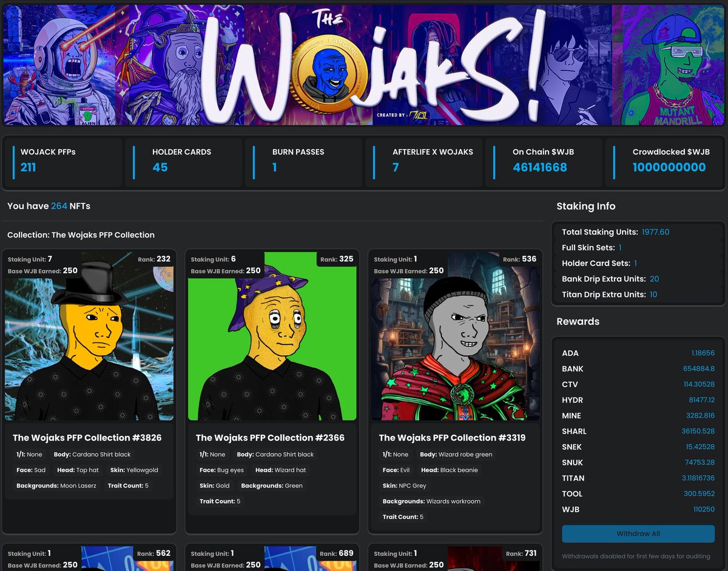Click the BANK reward amount 654884.8
Image resolution: width=728 pixels, height=571 pixels.
(698, 369)
